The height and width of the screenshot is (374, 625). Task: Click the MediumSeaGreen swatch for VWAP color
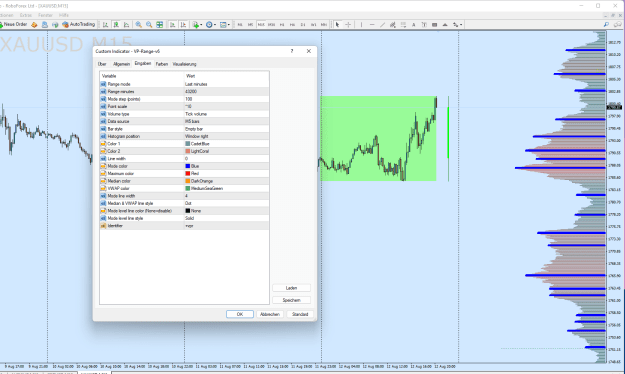187,188
